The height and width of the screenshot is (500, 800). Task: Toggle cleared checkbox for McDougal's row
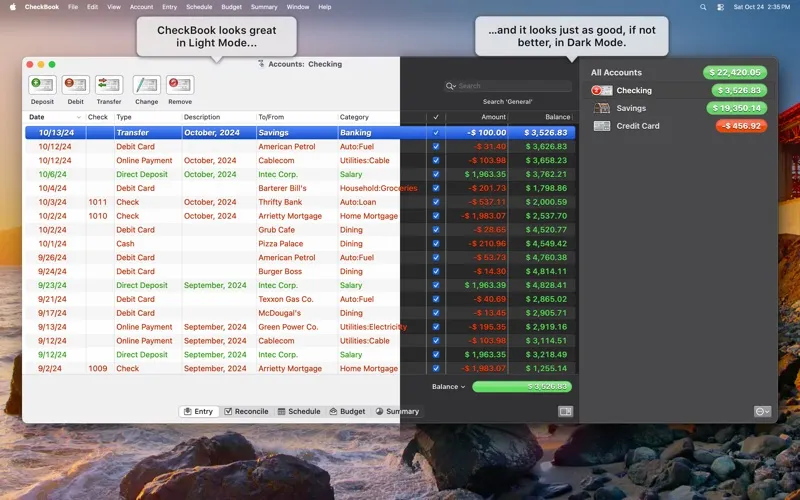(x=436, y=313)
